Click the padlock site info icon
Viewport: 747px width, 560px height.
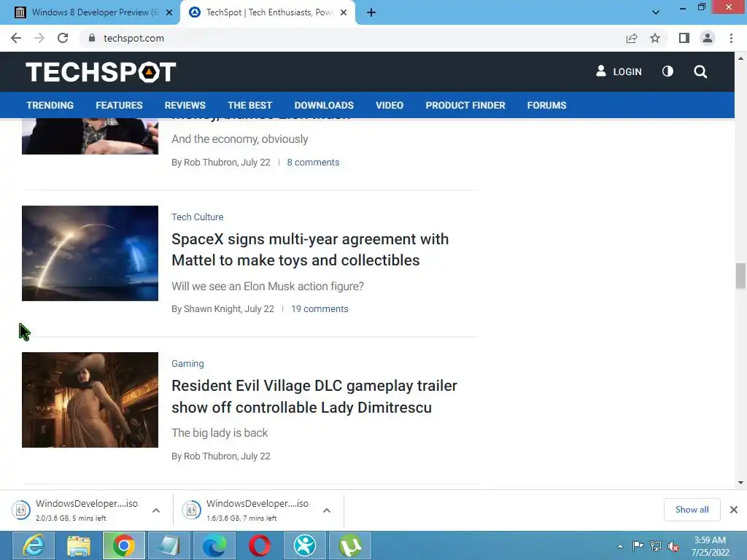point(92,38)
